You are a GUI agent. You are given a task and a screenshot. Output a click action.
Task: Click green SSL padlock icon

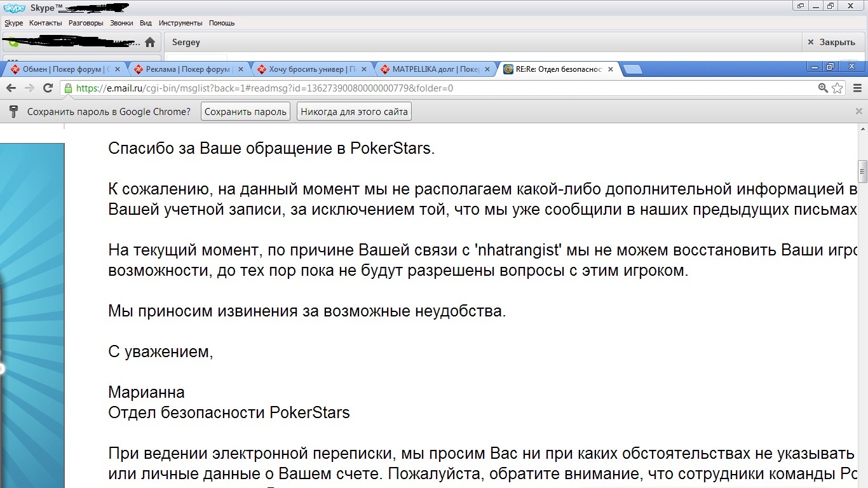click(68, 88)
